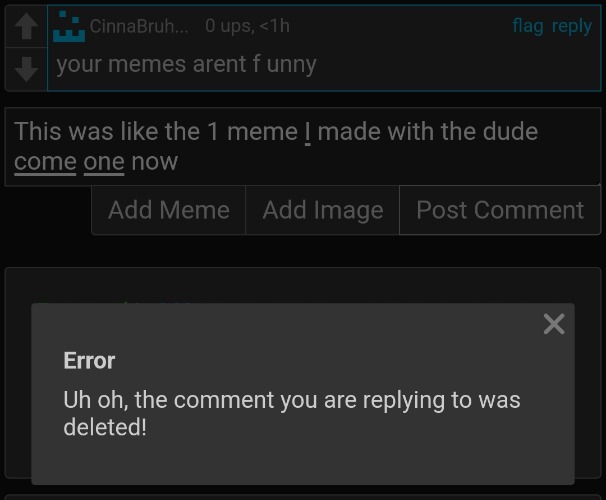606x500 pixels.
Task: Downvote the CinnaBruh comment
Action: click(27, 68)
